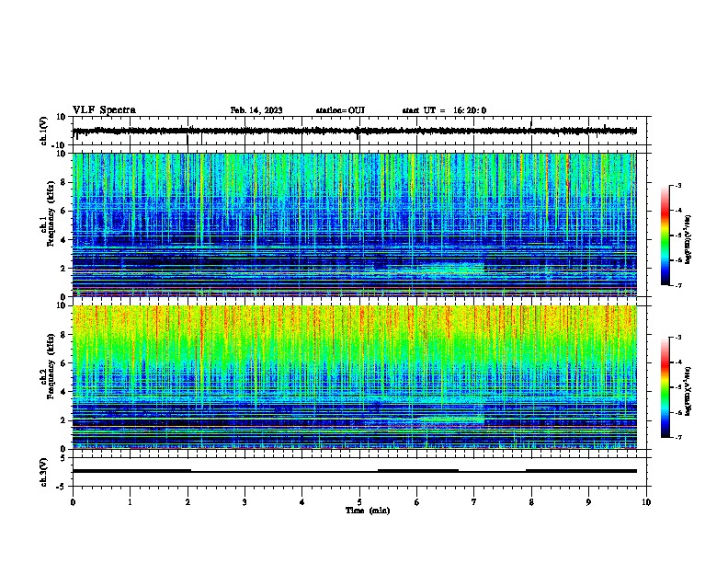This screenshot has height=563, width=728.
Task: Click the time axis tick label "9"
Action: point(588,502)
